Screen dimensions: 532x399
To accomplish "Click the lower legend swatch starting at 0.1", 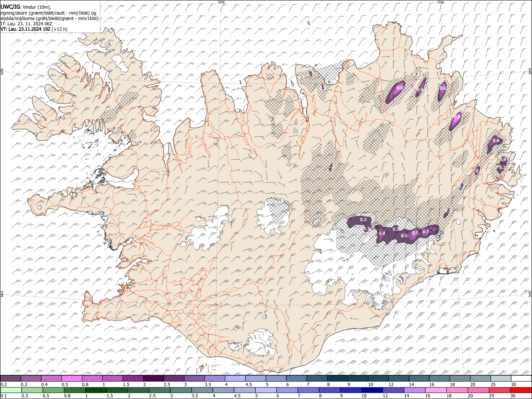I will click(11, 390).
